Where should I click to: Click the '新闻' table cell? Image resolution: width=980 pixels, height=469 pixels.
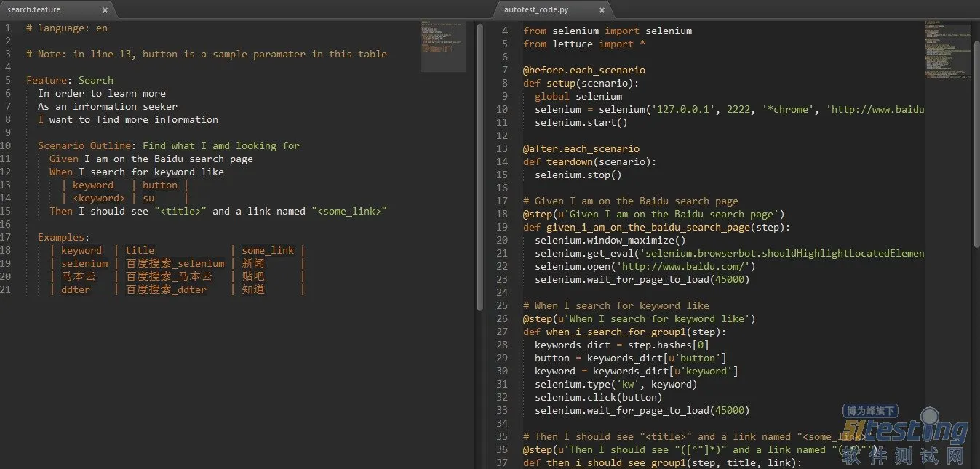click(x=253, y=263)
